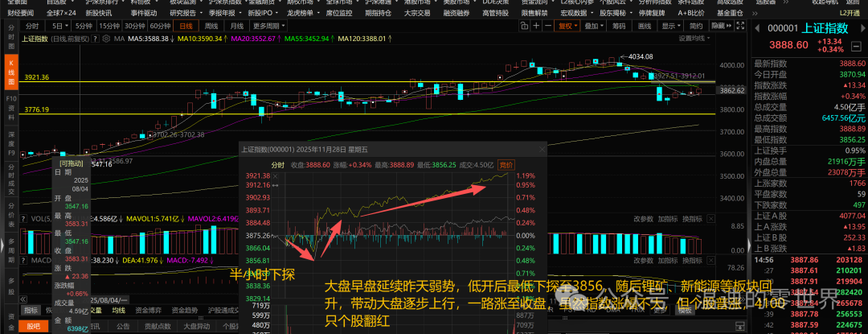868x334 pixels.
Task: Toggle the 画线 drawing tools
Action: point(645,26)
